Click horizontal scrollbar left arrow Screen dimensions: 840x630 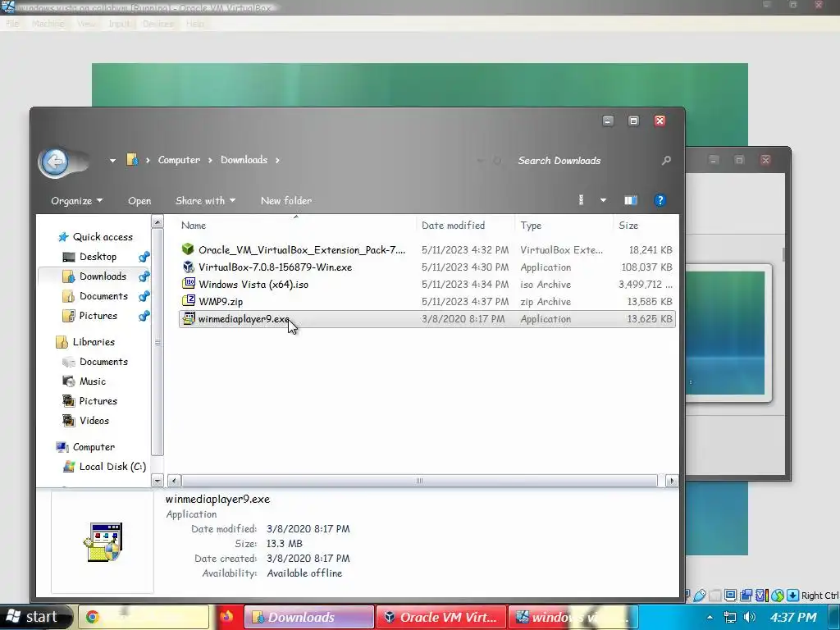tap(174, 481)
